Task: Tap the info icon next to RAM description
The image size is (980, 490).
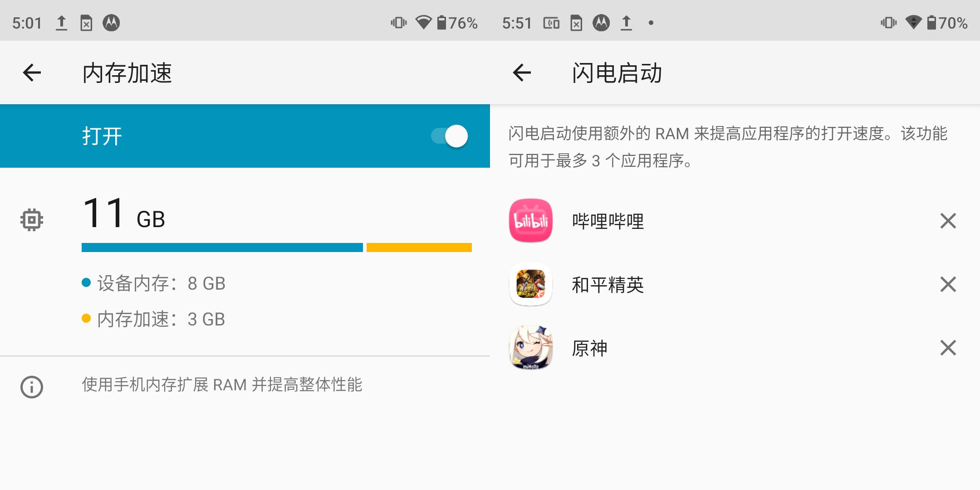Action: (31, 386)
